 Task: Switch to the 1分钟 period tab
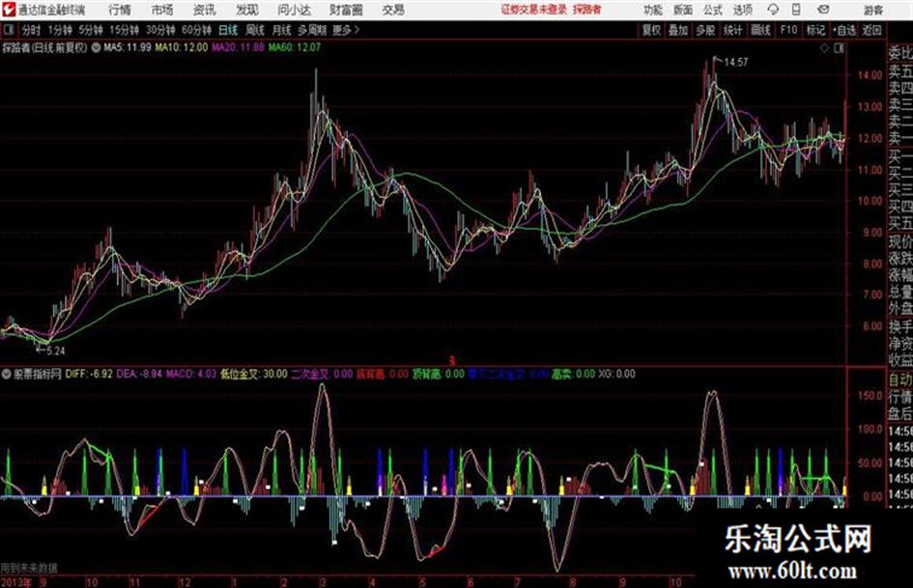pyautogui.click(x=59, y=30)
